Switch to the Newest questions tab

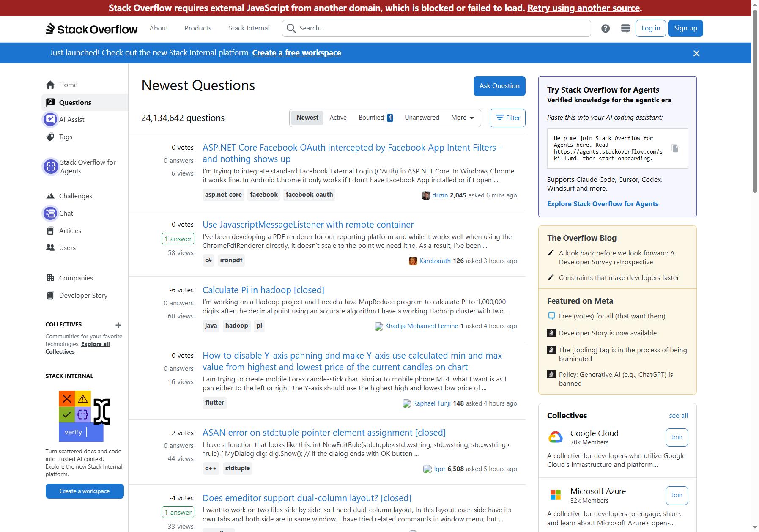pos(307,118)
